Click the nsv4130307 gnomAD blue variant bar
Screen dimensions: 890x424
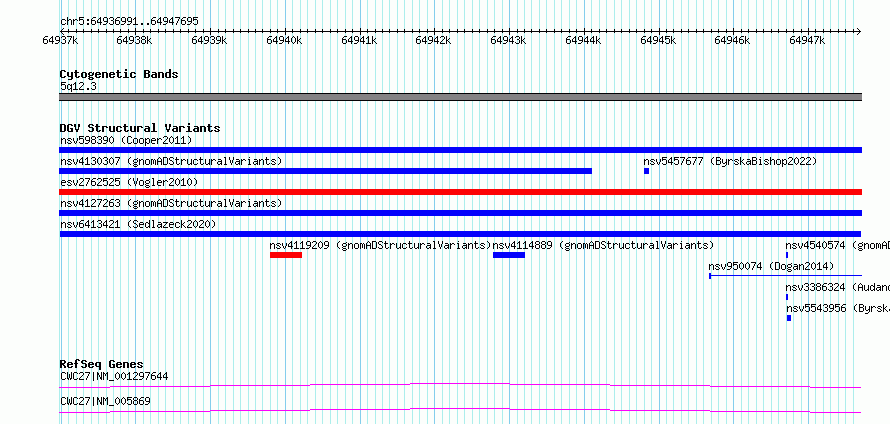coord(326,171)
